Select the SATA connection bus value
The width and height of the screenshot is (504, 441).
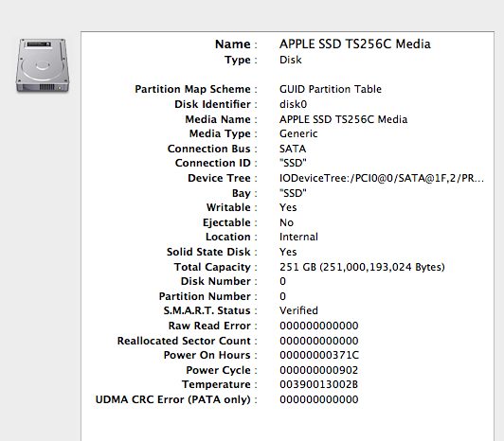click(x=293, y=149)
